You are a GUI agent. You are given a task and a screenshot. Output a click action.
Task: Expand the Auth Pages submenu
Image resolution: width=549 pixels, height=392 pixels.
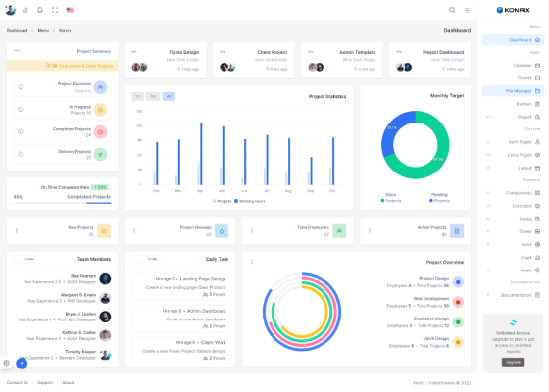[514, 142]
